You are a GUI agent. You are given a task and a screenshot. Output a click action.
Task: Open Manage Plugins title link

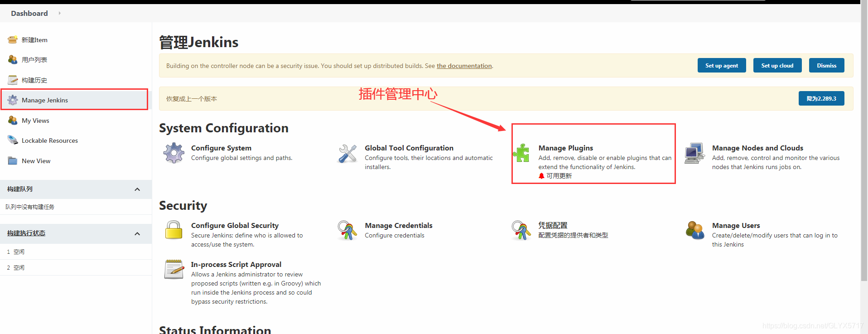tap(566, 148)
